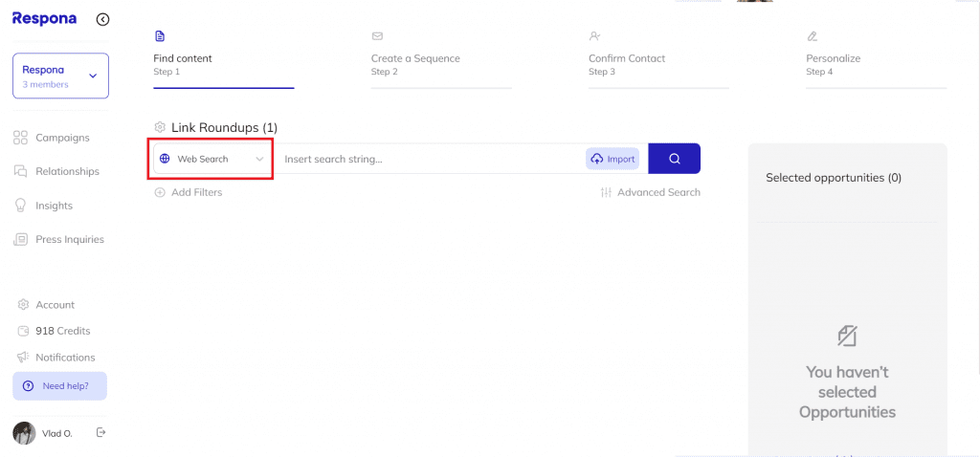Click the pencil icon above Personalize
Screen dimensions: 980x457
(812, 36)
